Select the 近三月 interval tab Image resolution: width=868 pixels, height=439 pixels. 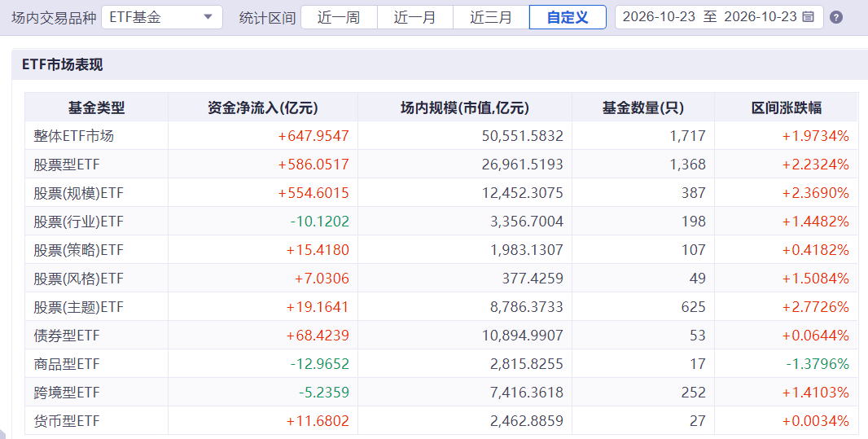(x=491, y=17)
